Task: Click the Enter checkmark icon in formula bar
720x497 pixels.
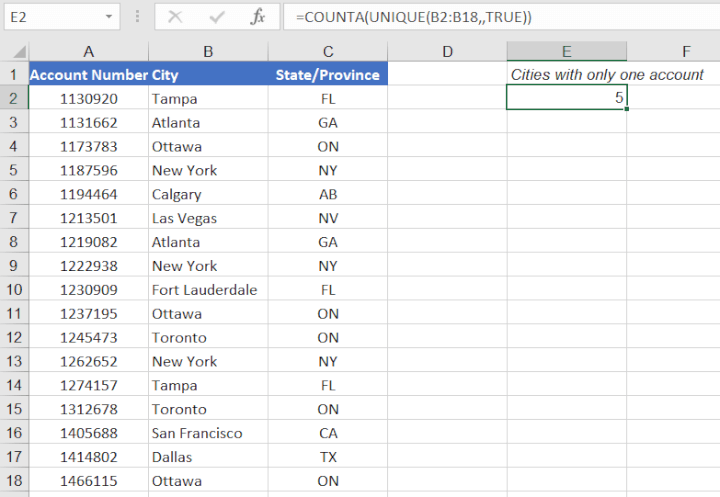Action: pos(217,17)
